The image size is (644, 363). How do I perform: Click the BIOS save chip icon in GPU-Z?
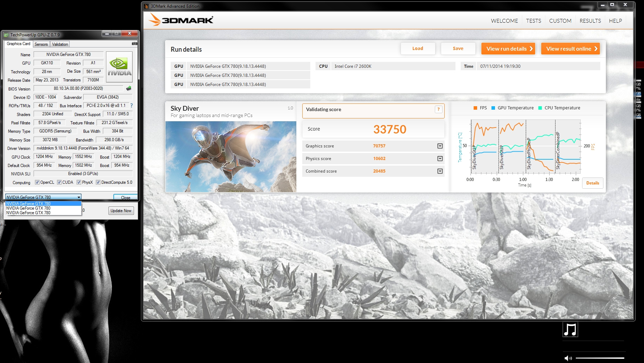pyautogui.click(x=129, y=88)
